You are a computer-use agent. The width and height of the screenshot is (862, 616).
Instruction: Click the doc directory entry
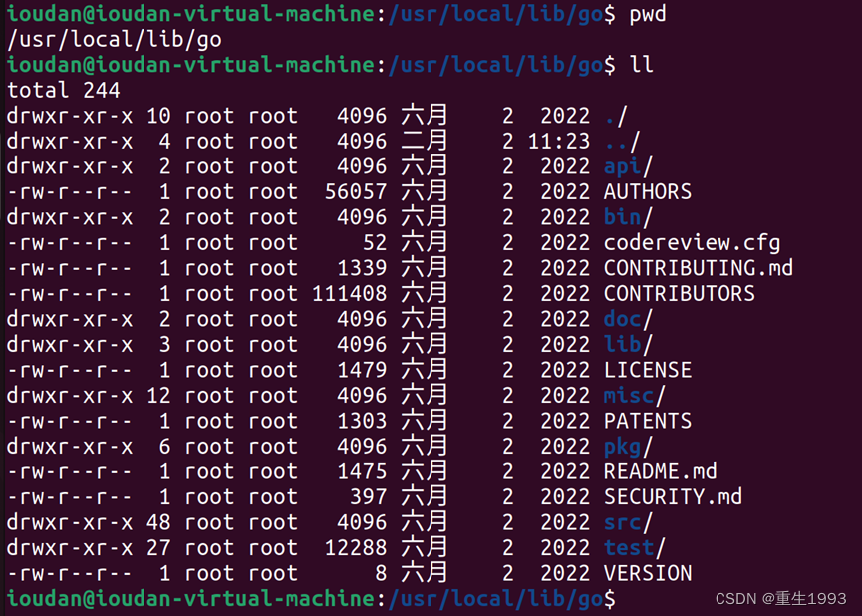621,319
